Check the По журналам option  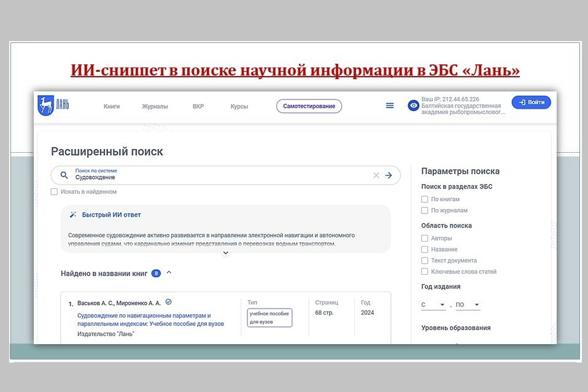[425, 210]
